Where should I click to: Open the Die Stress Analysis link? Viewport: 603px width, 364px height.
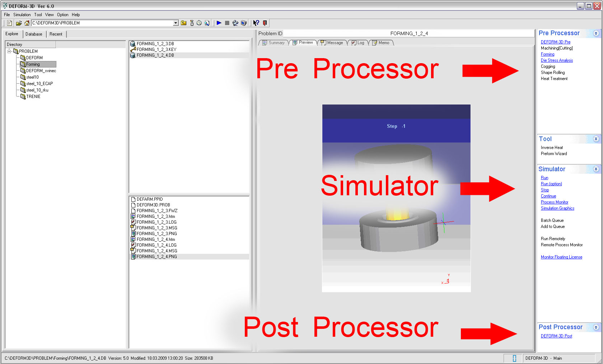(x=557, y=60)
